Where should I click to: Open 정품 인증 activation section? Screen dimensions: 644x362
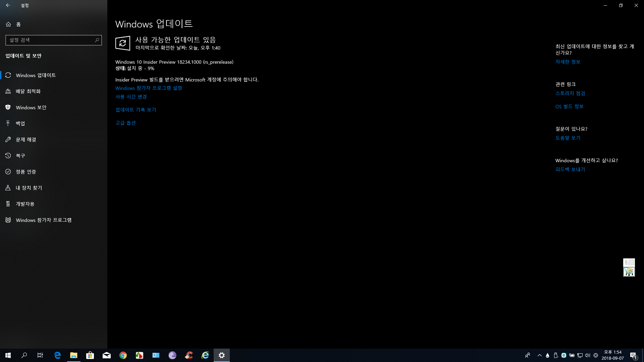pyautogui.click(x=54, y=172)
